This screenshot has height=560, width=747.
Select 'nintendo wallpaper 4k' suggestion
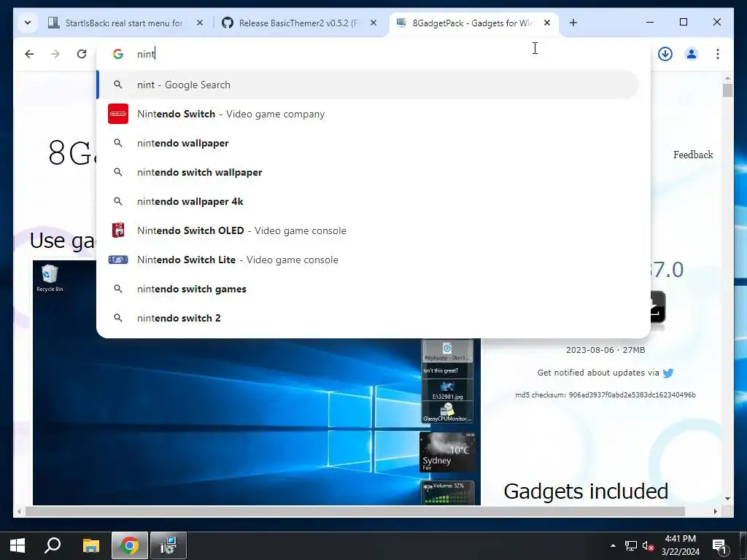pos(368,201)
